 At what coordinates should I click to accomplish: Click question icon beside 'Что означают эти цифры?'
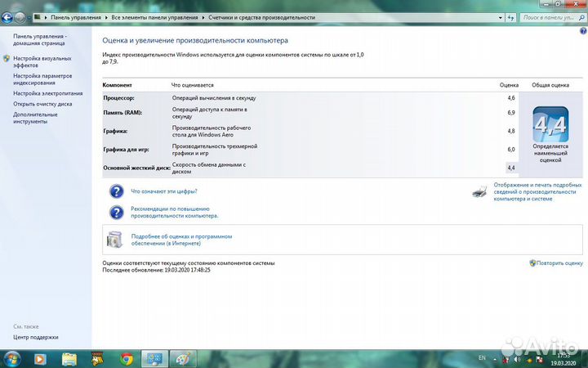click(116, 191)
